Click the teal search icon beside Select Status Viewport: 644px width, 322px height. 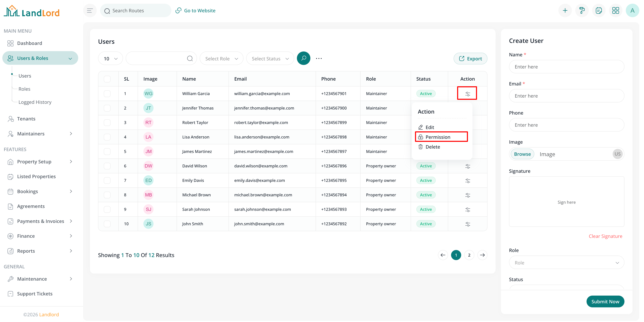coord(303,58)
